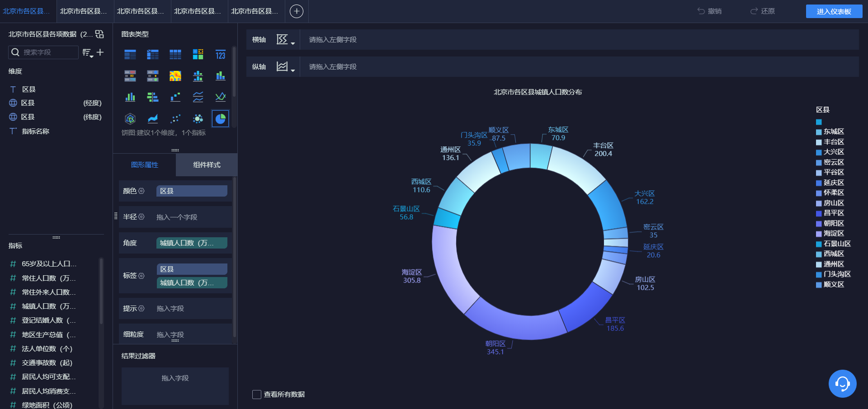The image size is (868, 409).
Task: Pick the KPI list with colored numbers icon
Action: click(x=130, y=76)
